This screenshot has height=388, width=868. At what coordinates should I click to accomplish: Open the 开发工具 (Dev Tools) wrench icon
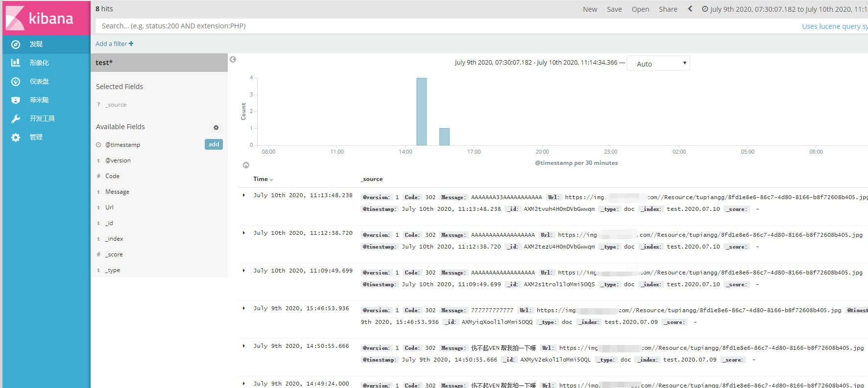coord(16,119)
